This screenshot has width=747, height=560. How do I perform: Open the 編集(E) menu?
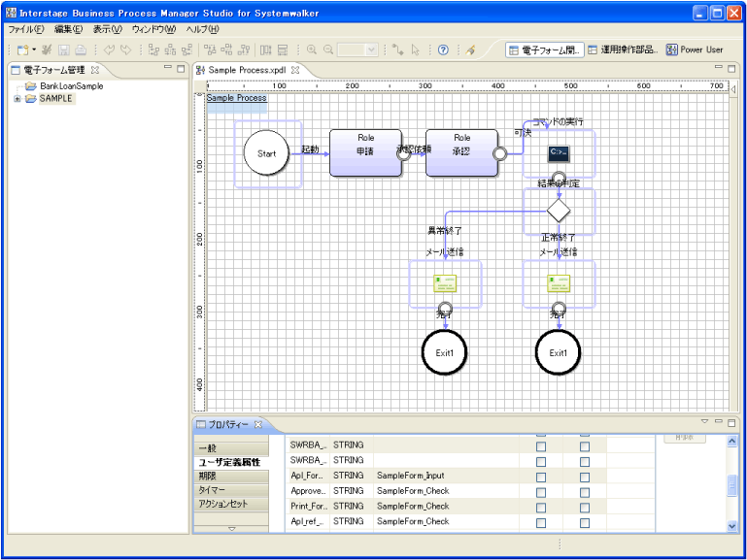pos(69,29)
